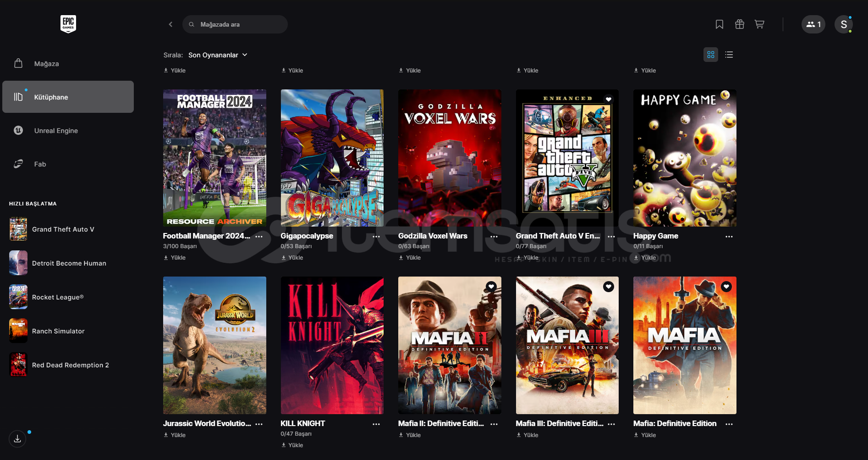Open Mafia II: Definitive Edition options menu
Viewport: 868px width, 460px height.
point(494,424)
